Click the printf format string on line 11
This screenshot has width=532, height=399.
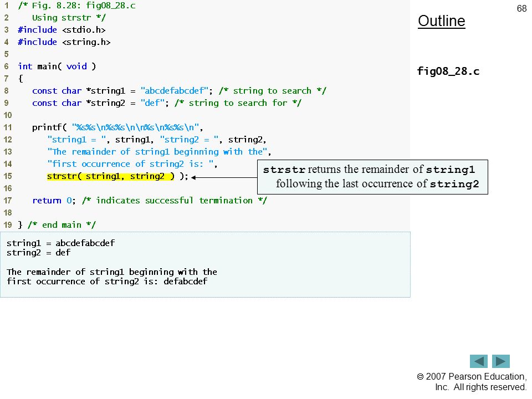click(x=135, y=127)
